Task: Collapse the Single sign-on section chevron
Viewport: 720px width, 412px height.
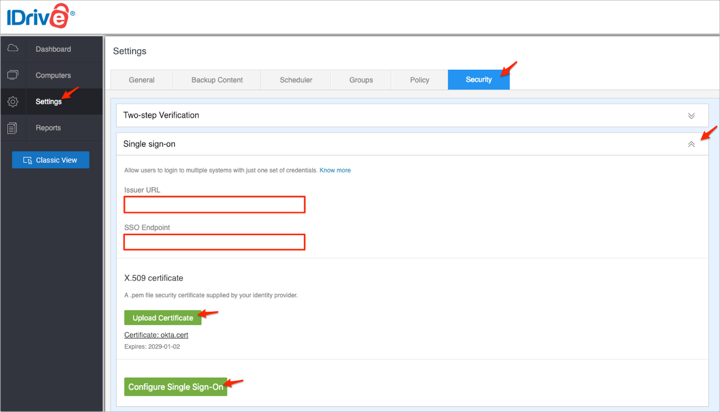Action: [x=691, y=145]
